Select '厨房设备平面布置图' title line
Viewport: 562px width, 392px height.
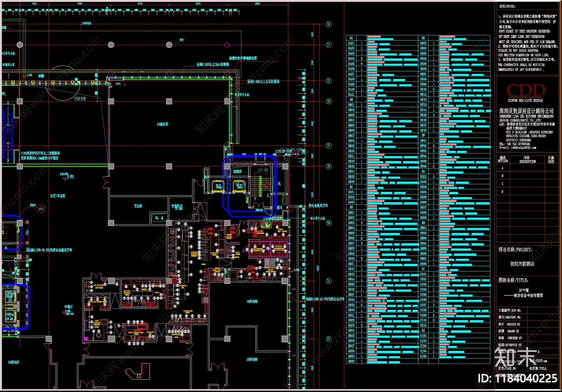528,295
